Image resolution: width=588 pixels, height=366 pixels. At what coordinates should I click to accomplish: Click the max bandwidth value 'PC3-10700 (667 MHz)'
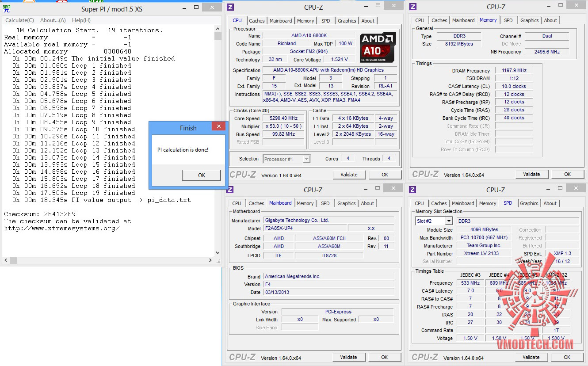[484, 238]
